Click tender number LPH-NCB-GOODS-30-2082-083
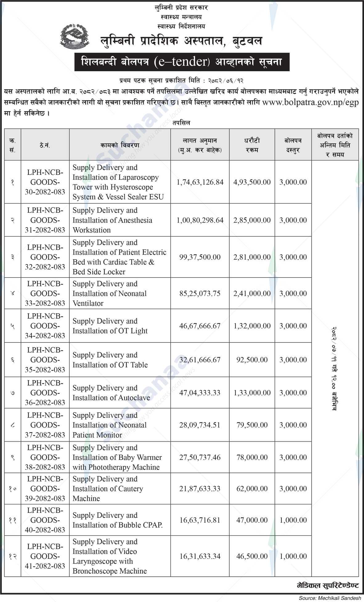Viewport: 364px width, 602px height. point(45,182)
